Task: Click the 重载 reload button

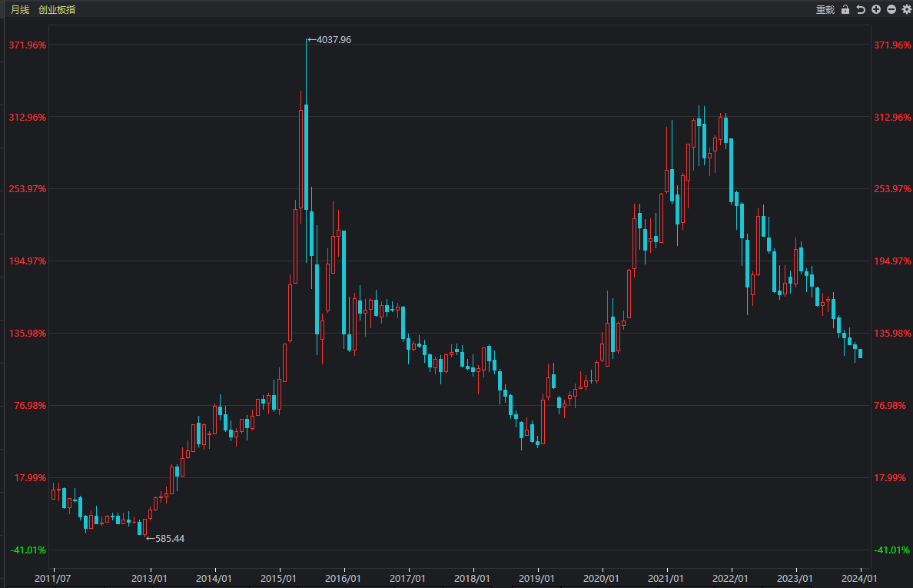Action: coord(825,9)
